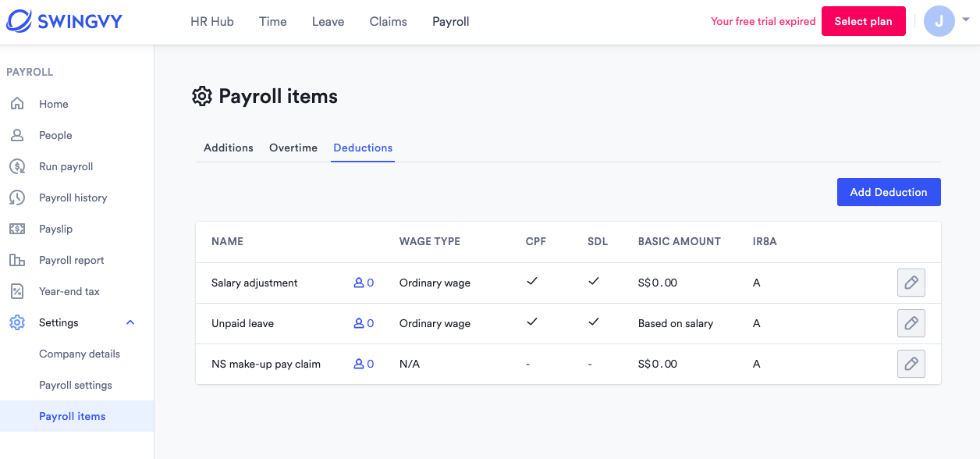
Task: Collapse the Settings section chevron
Action: click(130, 322)
